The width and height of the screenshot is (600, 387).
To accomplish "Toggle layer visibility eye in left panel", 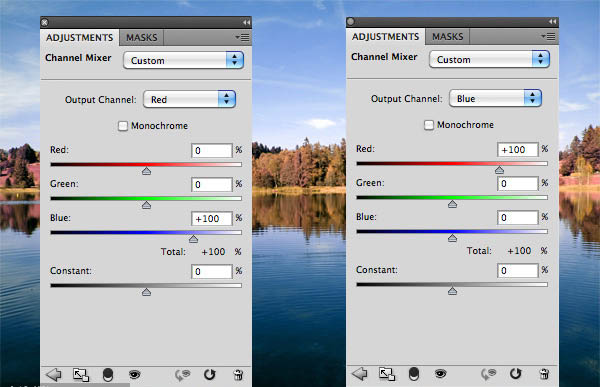I will (134, 374).
